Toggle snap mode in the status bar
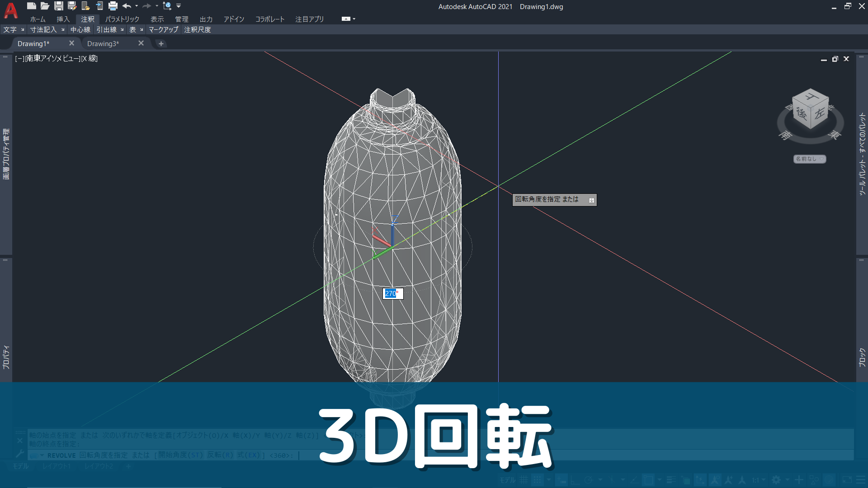The image size is (868, 488). click(537, 479)
